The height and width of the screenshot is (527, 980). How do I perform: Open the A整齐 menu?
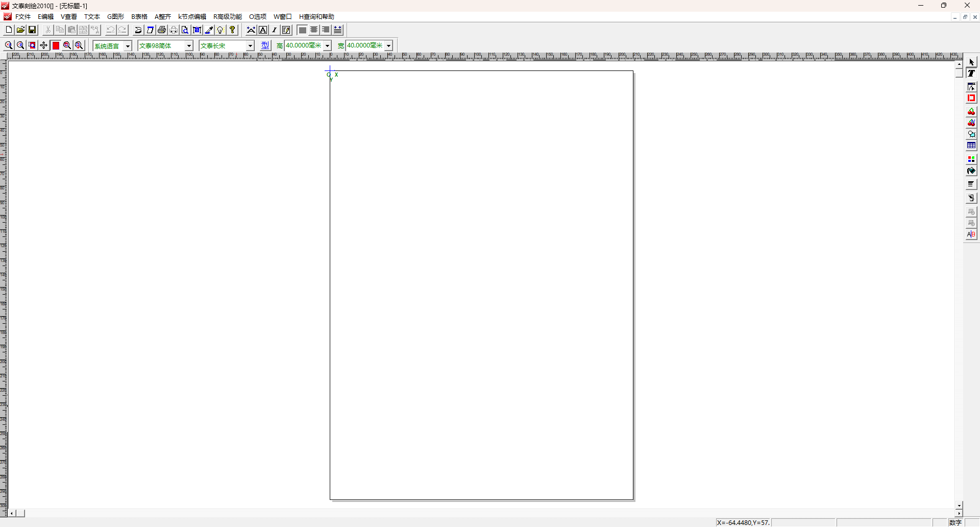pos(163,17)
